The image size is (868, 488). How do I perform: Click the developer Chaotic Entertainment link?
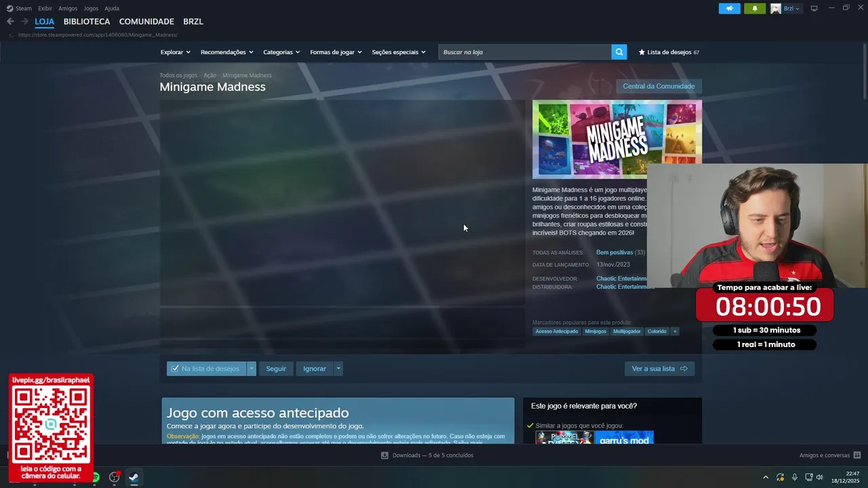click(622, 279)
